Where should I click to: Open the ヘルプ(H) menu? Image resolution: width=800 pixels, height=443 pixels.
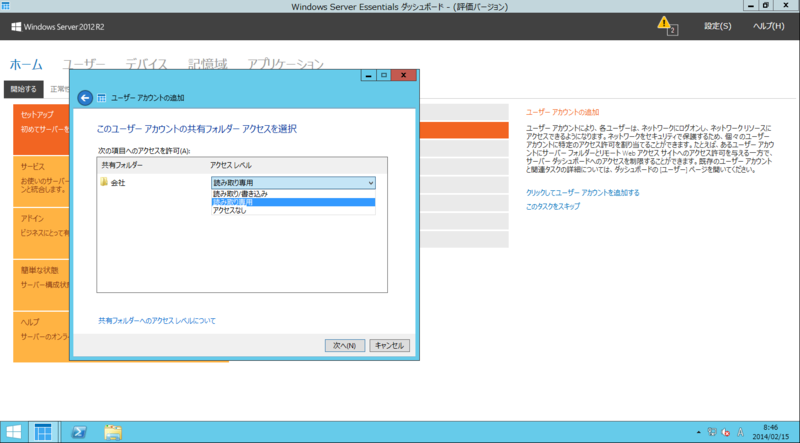[769, 26]
